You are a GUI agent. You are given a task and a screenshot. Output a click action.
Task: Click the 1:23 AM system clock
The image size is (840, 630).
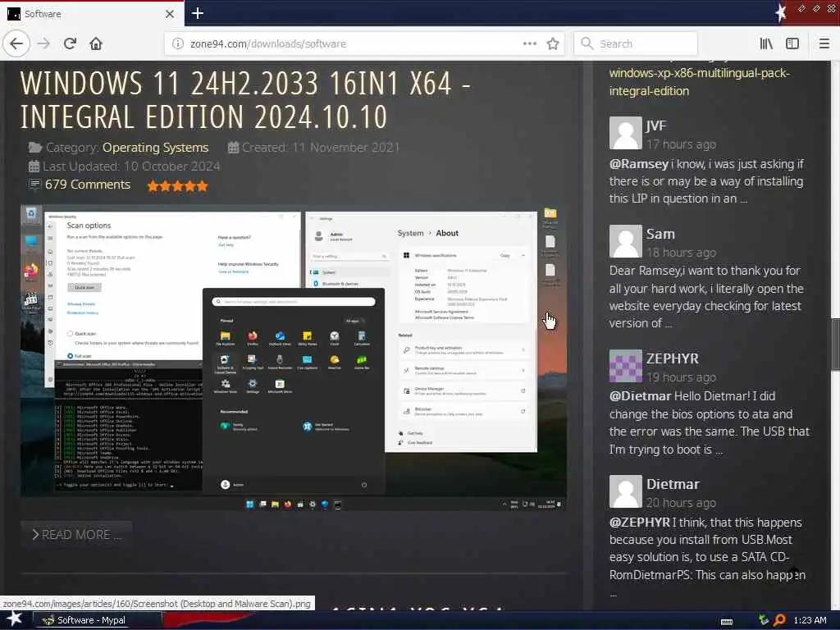coord(810,620)
